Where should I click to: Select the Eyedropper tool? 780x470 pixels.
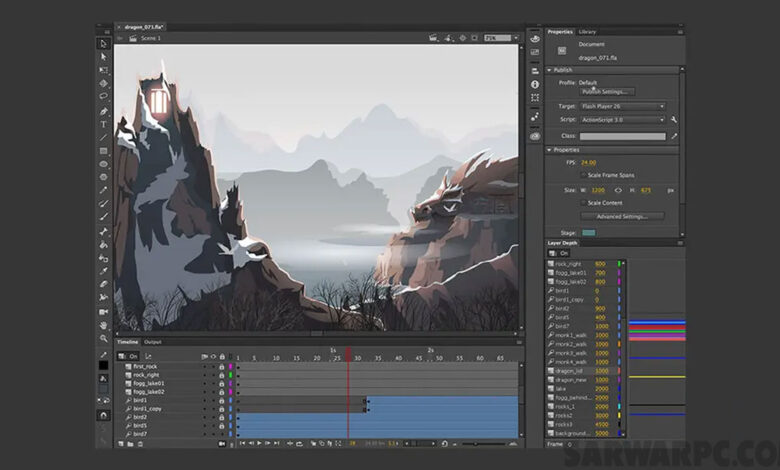click(x=103, y=271)
